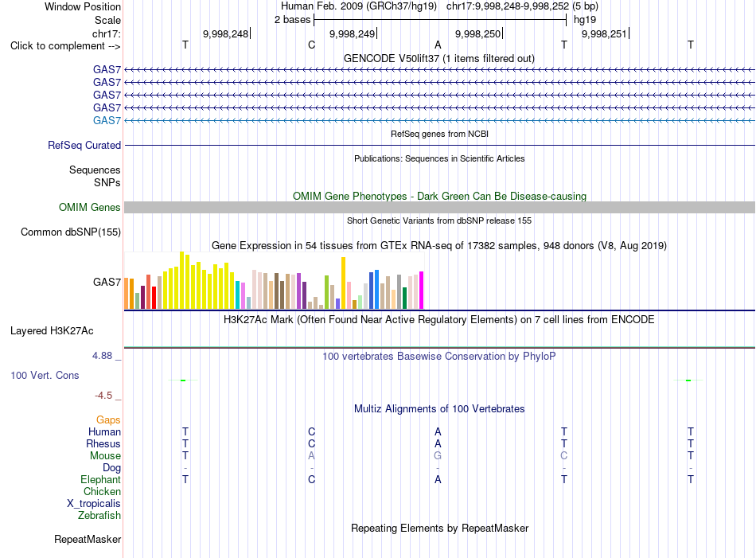Click the '2 bases' scale text
Viewport: 756px width, 558px height.
tap(293, 20)
